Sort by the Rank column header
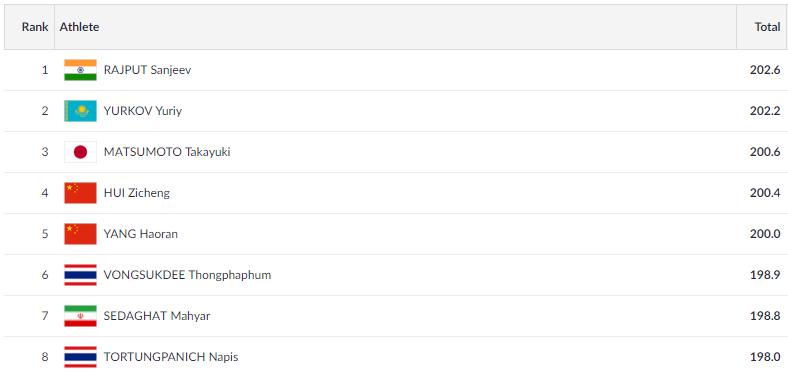The width and height of the screenshot is (788, 372). [x=35, y=27]
